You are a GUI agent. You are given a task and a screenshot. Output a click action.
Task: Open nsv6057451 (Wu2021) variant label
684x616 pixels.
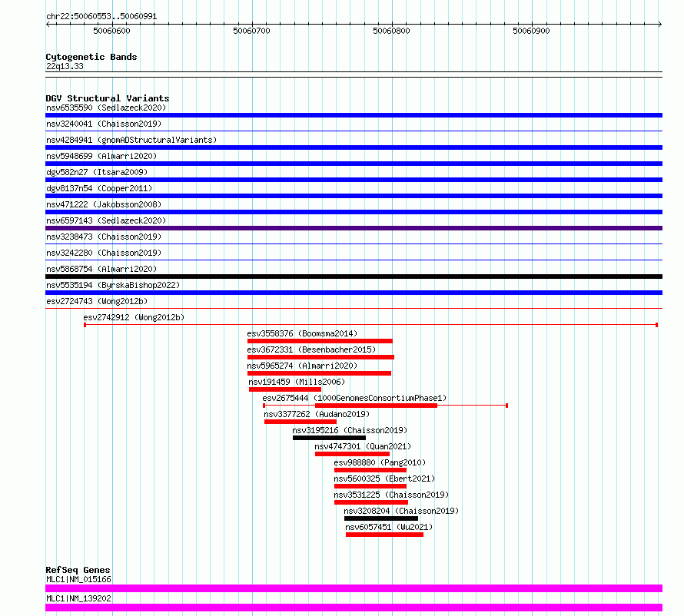[x=389, y=527]
